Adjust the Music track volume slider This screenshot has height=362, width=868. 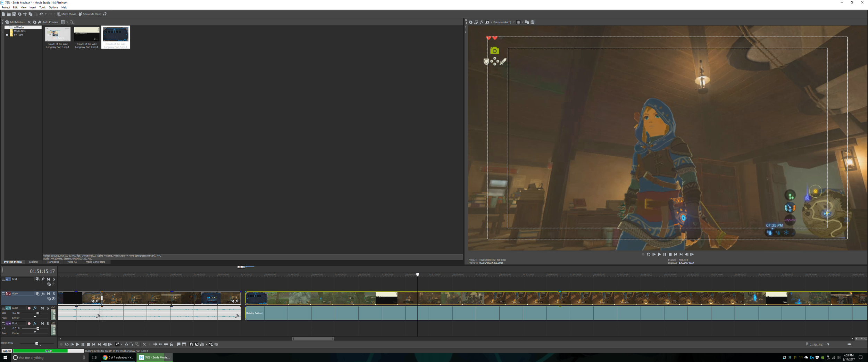[38, 329]
